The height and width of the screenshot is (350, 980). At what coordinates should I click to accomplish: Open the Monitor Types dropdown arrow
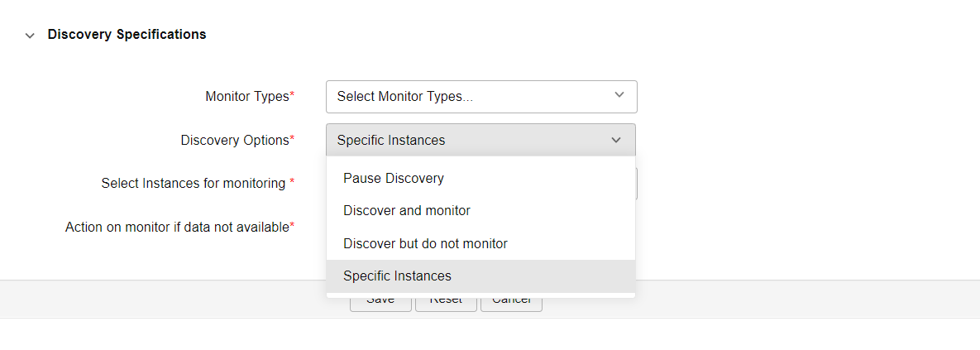[x=619, y=96]
